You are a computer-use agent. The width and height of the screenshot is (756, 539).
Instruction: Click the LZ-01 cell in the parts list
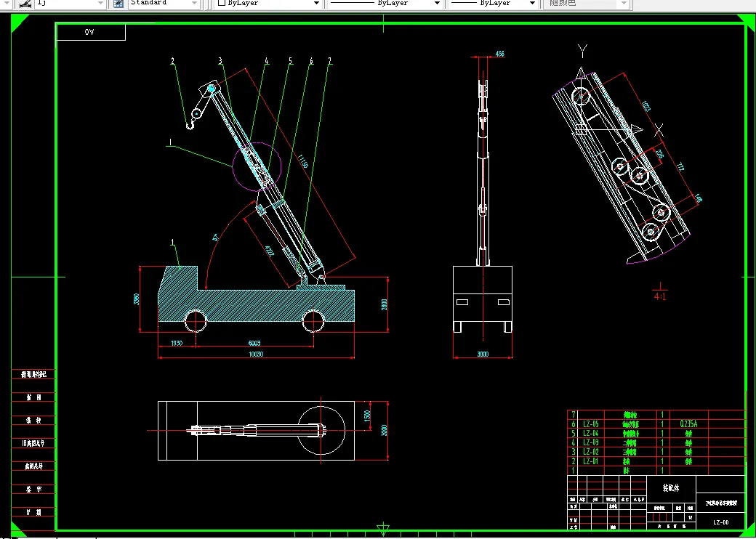[x=590, y=461]
